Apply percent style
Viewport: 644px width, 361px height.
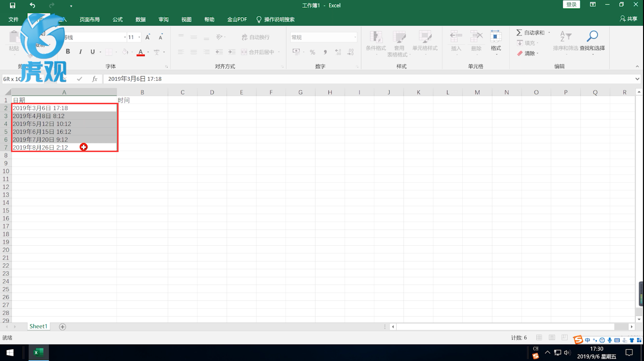pyautogui.click(x=312, y=52)
